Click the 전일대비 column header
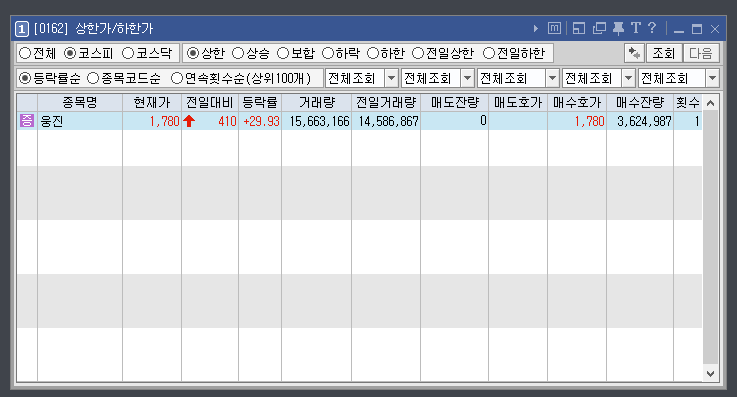Viewport: 737px width, 397px height. [210, 102]
